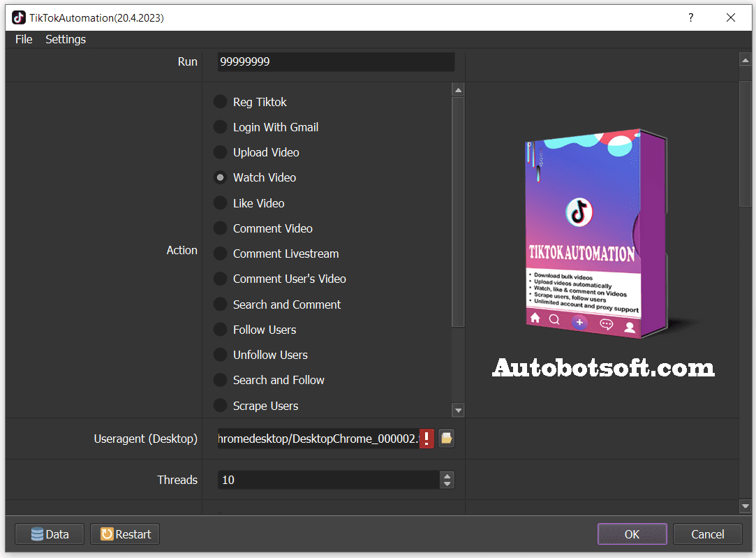Confirm with the OK button
The image size is (756, 558).
coord(632,534)
